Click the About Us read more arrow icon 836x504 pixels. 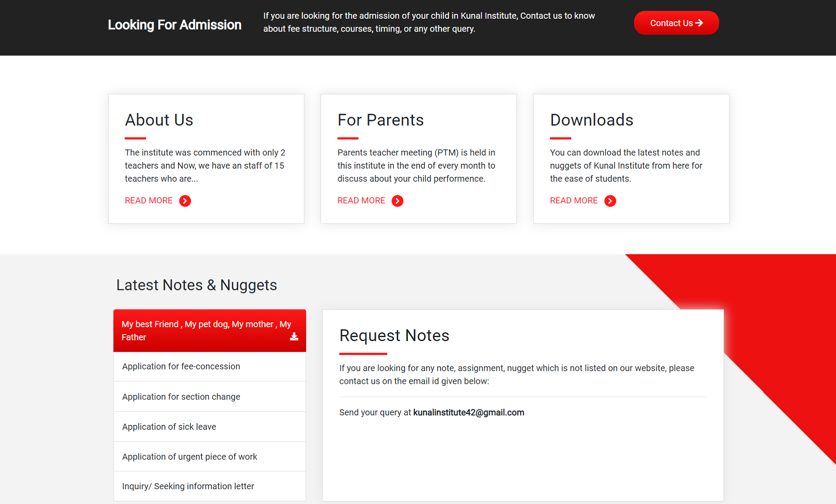coord(185,201)
